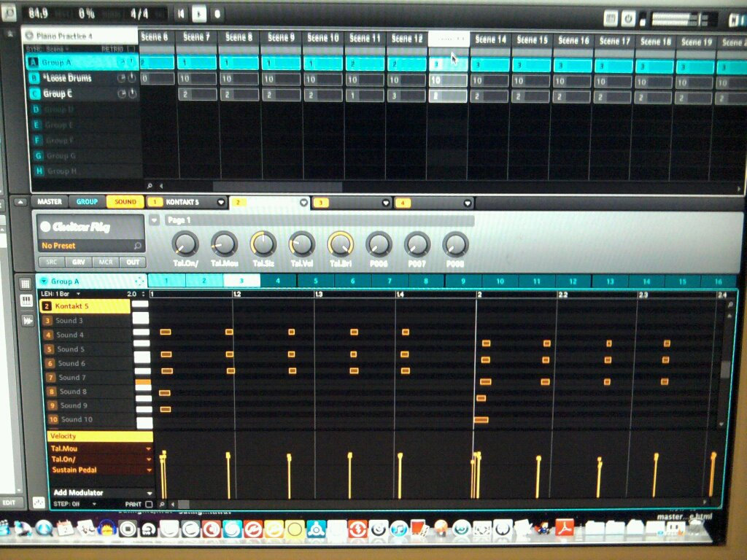Toggle the GRV groove button
747x560 pixels.
(x=77, y=262)
